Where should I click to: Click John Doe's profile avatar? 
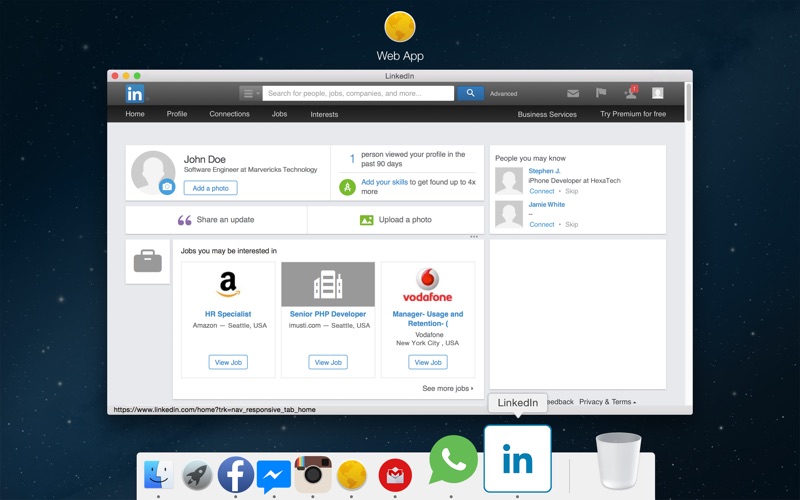pos(153,172)
